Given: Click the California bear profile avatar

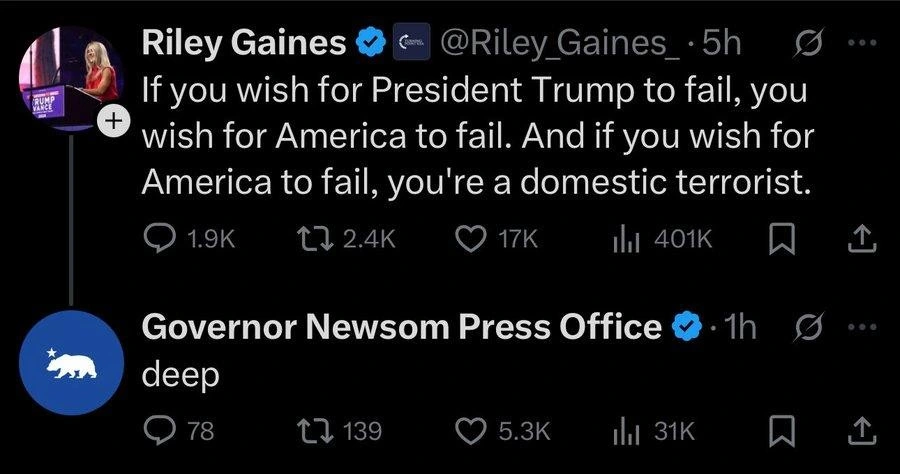Looking at the screenshot, I should [x=71, y=363].
